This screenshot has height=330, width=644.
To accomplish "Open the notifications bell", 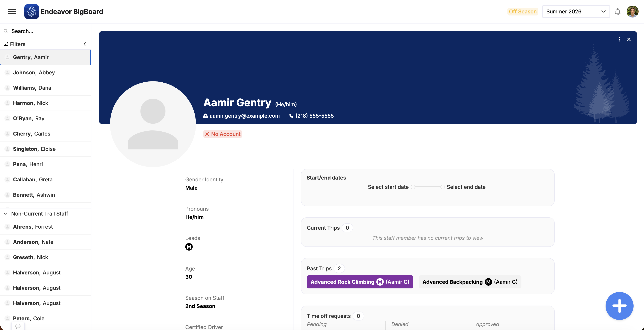I will 618,12.
